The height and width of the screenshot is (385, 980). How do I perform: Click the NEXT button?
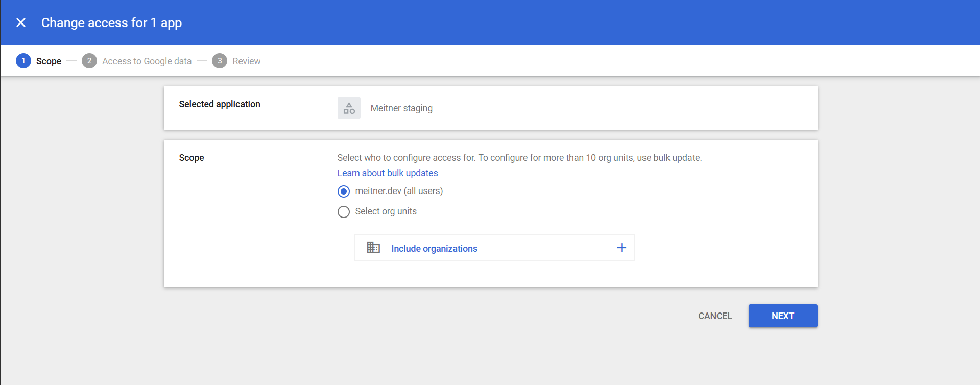pos(783,316)
